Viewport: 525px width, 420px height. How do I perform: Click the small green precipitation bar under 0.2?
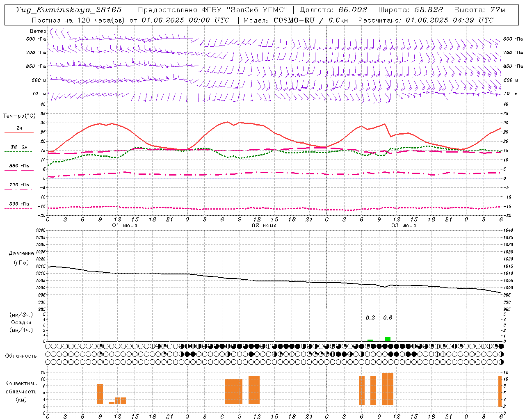(x=370, y=340)
